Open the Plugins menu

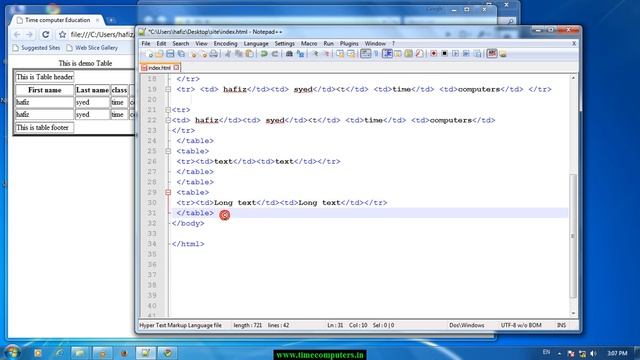coord(349,43)
